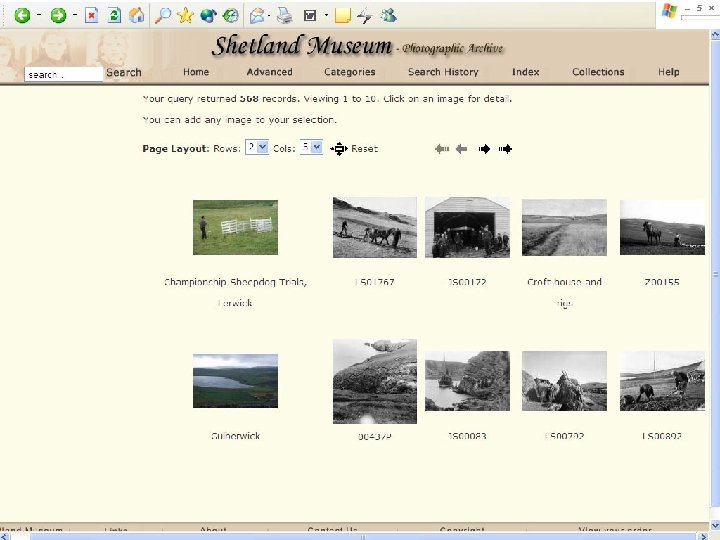This screenshot has width=720, height=540.
Task: Open the Back button history dropdown arrow
Action: point(39,16)
